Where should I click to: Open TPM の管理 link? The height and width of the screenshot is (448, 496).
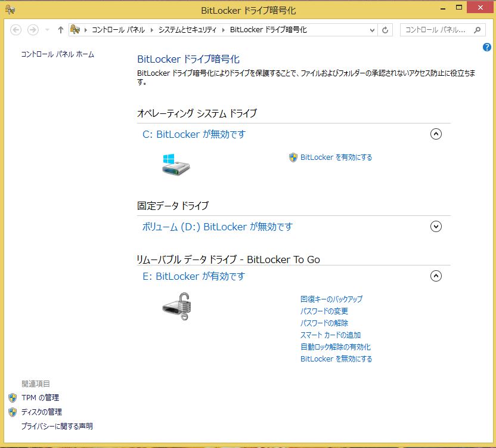(x=40, y=398)
